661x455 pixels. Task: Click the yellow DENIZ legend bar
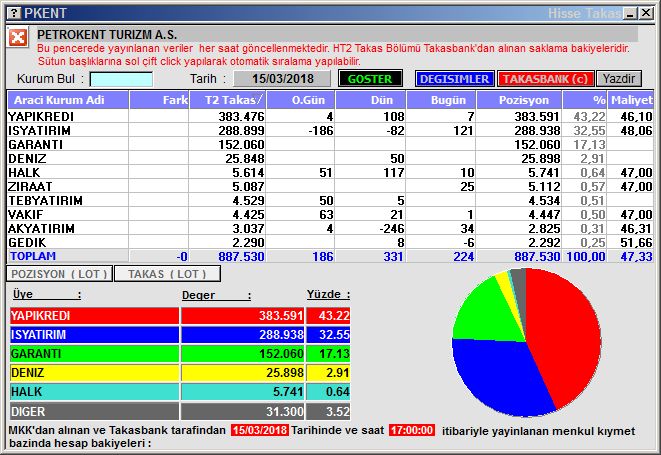[94, 373]
